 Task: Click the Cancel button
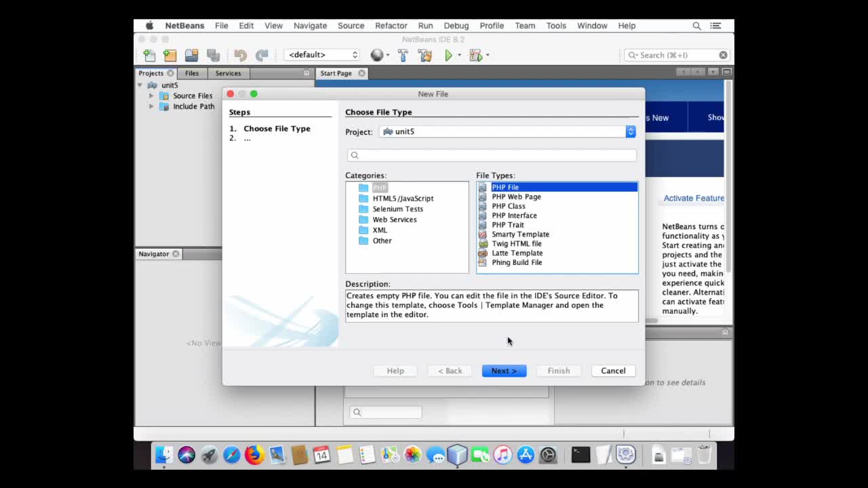click(x=613, y=371)
